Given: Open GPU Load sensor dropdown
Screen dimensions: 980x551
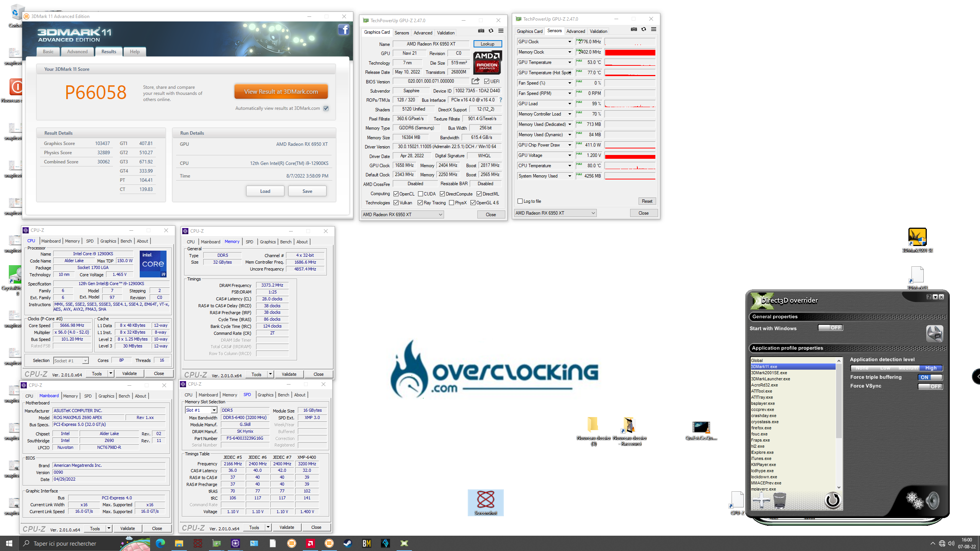Looking at the screenshot, I should coord(569,104).
